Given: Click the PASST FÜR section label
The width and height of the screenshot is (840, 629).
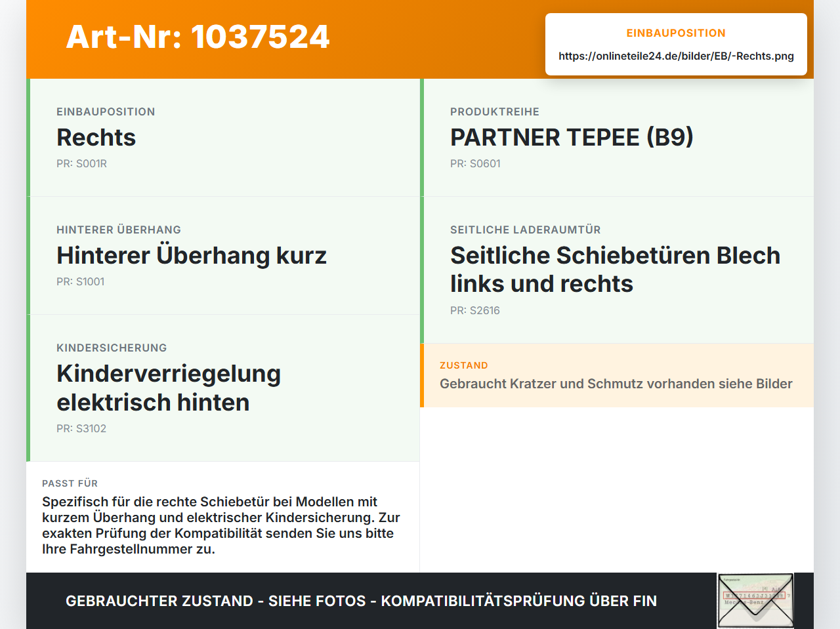Looking at the screenshot, I should [x=70, y=483].
